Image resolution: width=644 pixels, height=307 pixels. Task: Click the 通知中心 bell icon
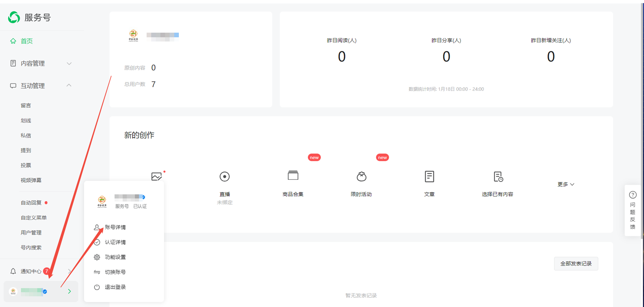13,271
